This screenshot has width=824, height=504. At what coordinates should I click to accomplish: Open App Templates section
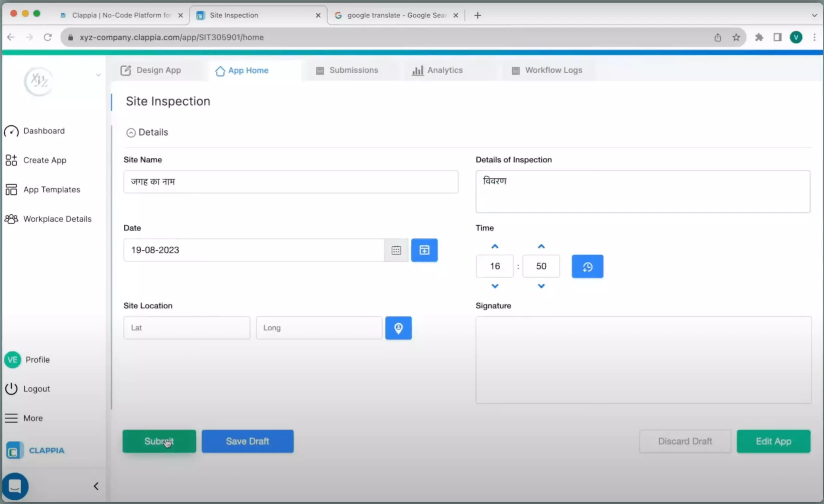pos(51,189)
